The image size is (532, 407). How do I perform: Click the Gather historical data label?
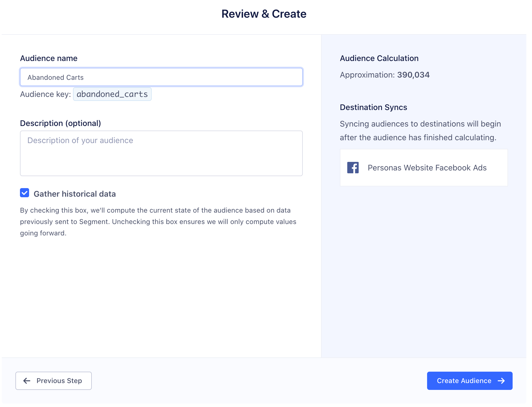[74, 194]
